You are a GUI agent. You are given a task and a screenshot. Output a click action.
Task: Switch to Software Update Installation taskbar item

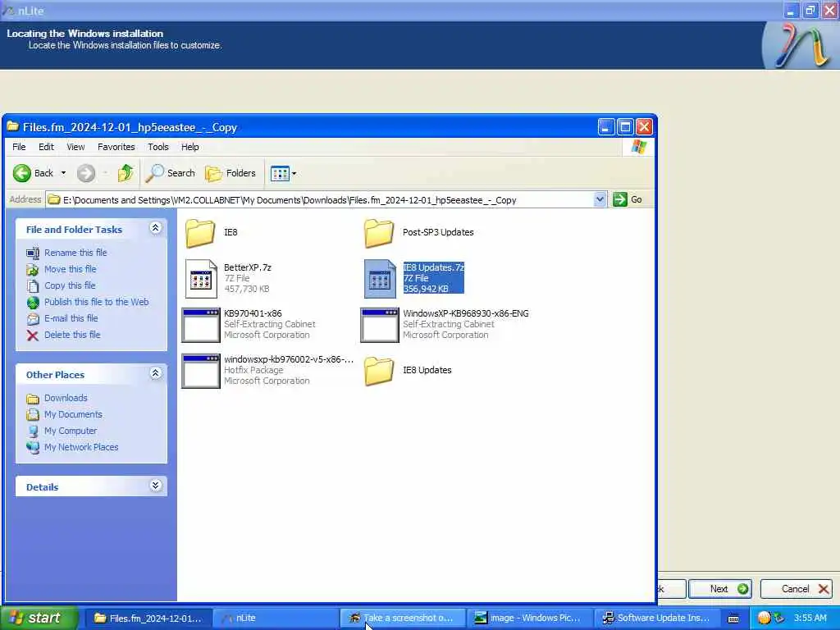click(x=657, y=618)
